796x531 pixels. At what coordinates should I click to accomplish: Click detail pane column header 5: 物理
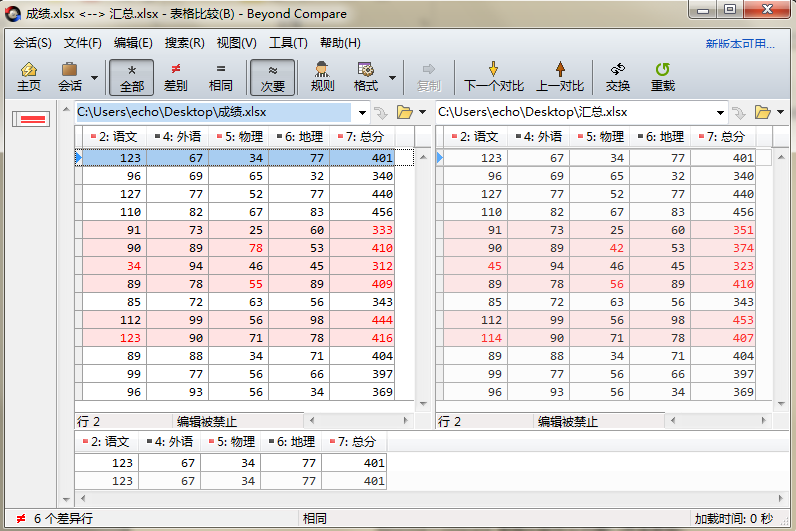[x=231, y=442]
